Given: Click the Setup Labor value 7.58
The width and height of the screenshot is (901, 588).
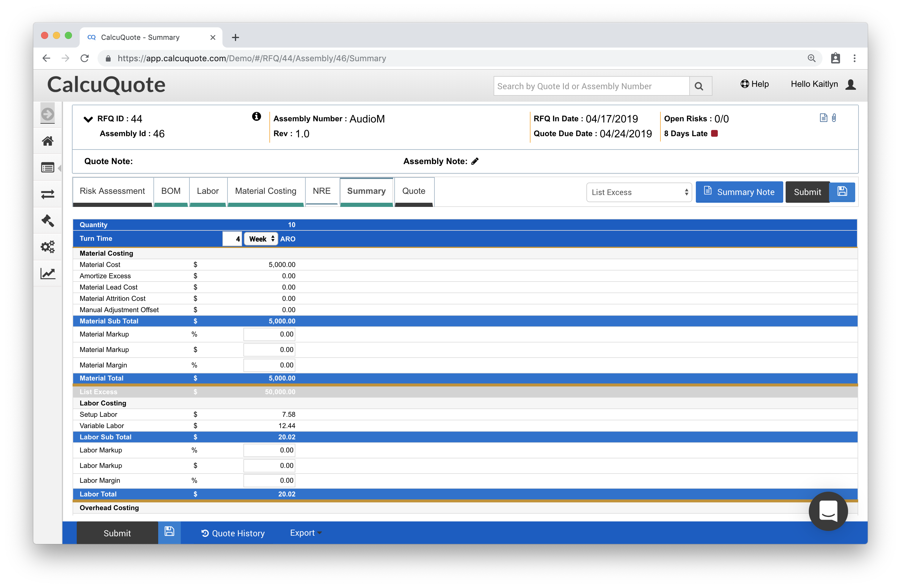Looking at the screenshot, I should pyautogui.click(x=288, y=414).
